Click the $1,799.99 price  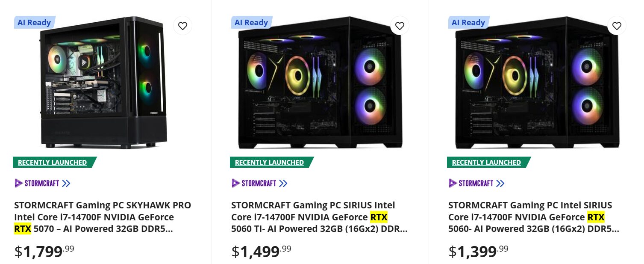tap(44, 251)
